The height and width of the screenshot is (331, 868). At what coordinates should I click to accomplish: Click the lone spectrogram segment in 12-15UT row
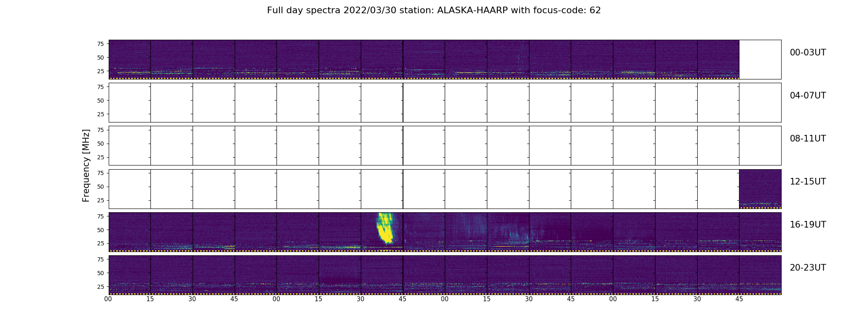760,189
